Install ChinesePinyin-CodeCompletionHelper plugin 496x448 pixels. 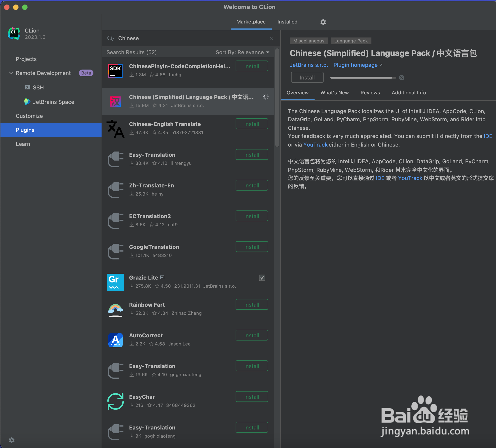251,66
